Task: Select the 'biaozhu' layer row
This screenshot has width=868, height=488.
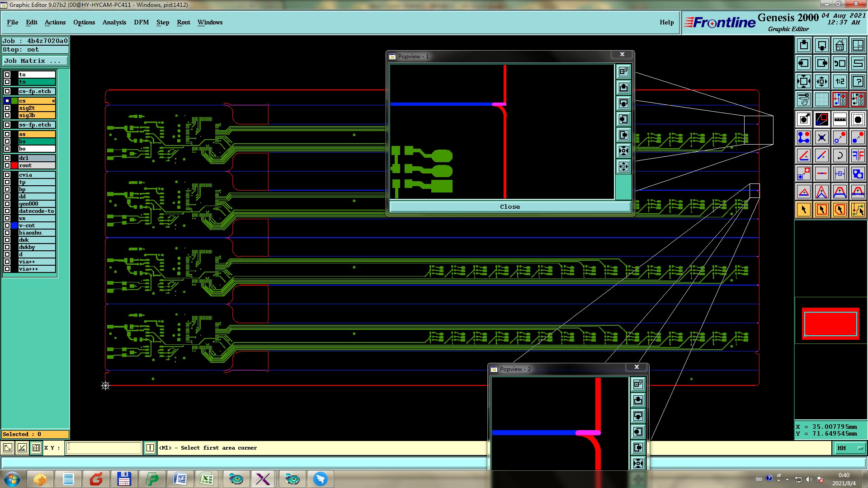Action: tap(37, 233)
